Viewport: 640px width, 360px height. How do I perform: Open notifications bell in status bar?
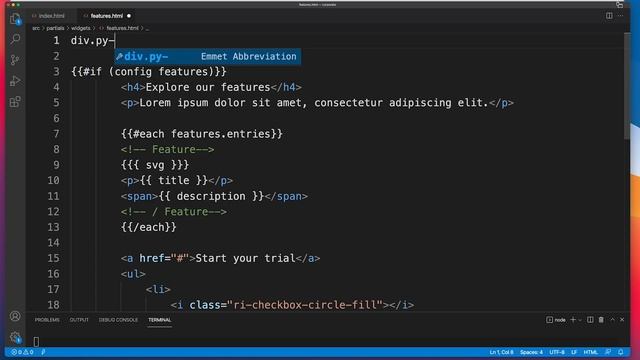620,352
